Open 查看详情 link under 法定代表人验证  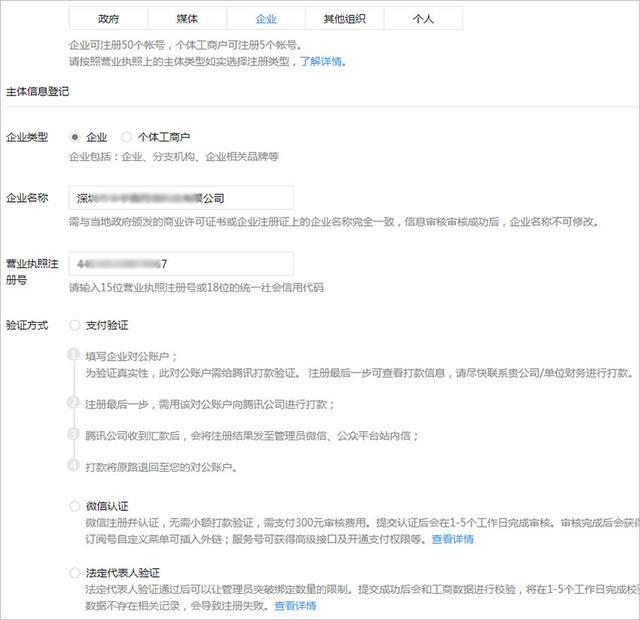point(296,606)
